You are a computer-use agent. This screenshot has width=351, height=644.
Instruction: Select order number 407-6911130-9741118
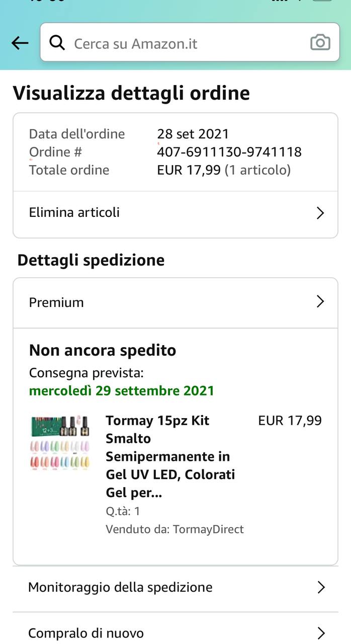click(x=229, y=152)
